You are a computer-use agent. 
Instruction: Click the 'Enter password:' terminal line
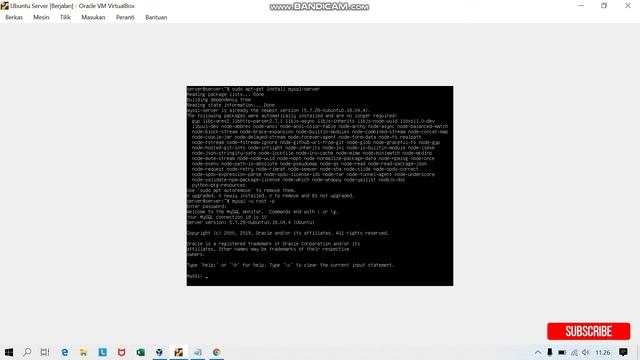(x=207, y=207)
